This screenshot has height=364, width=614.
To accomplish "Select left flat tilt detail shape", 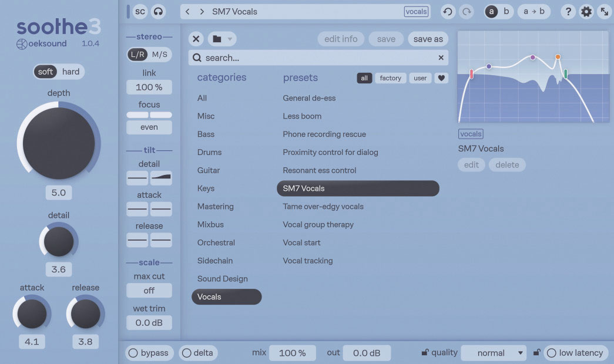I will pyautogui.click(x=137, y=178).
